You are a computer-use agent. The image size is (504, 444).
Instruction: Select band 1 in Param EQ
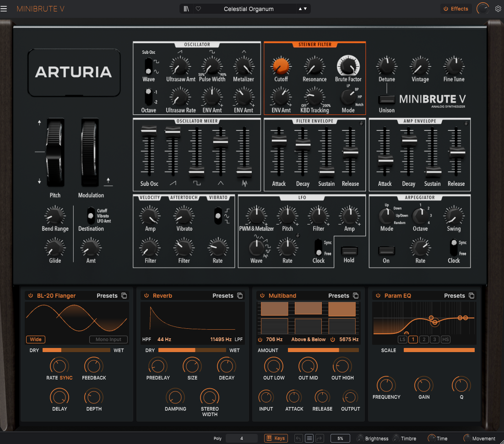(413, 339)
